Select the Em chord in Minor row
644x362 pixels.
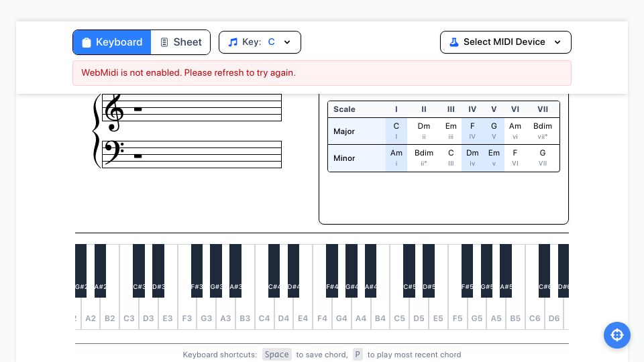coord(494,158)
